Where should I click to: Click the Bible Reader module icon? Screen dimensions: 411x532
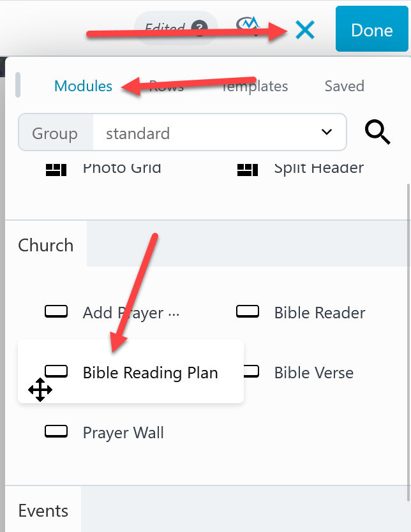(x=248, y=312)
